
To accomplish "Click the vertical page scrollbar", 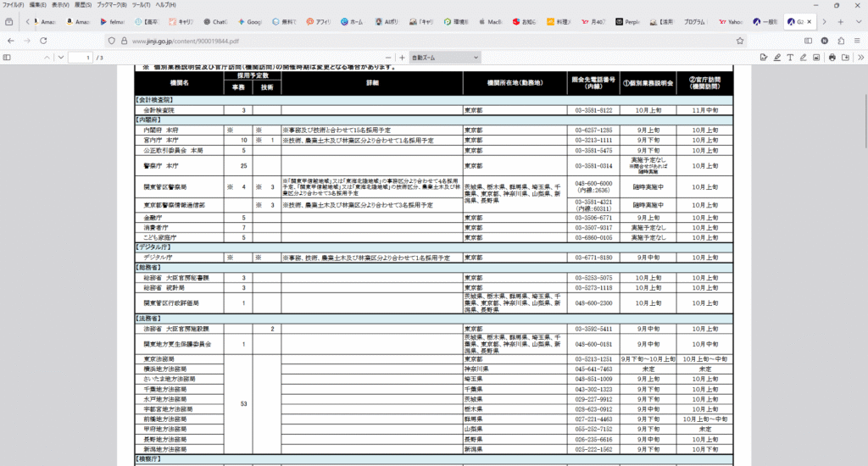I will [x=864, y=120].
